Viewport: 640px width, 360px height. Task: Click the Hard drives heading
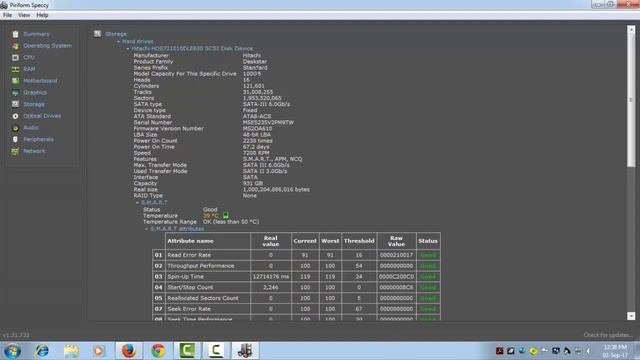(x=138, y=42)
